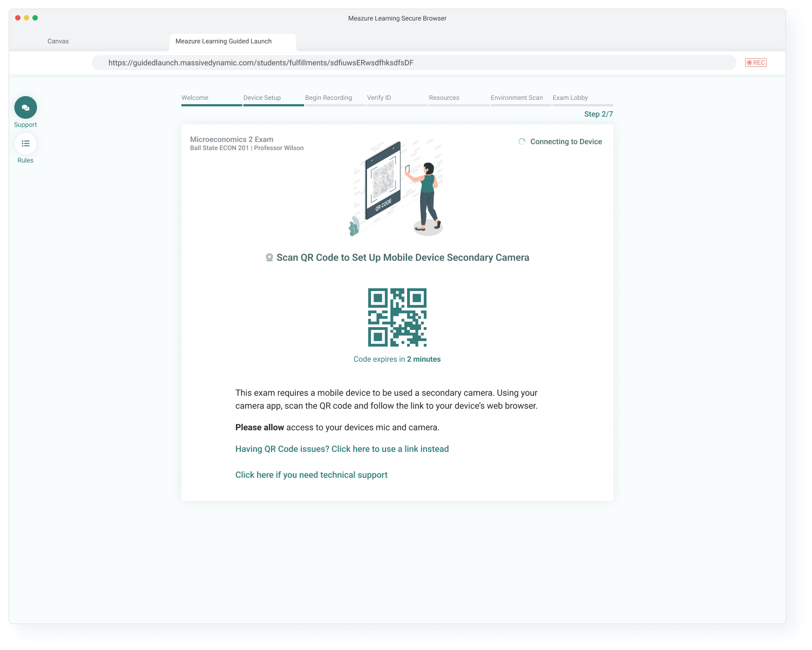Click the Meazure Learning Secure Browser title
The height and width of the screenshot is (650, 812).
point(397,18)
